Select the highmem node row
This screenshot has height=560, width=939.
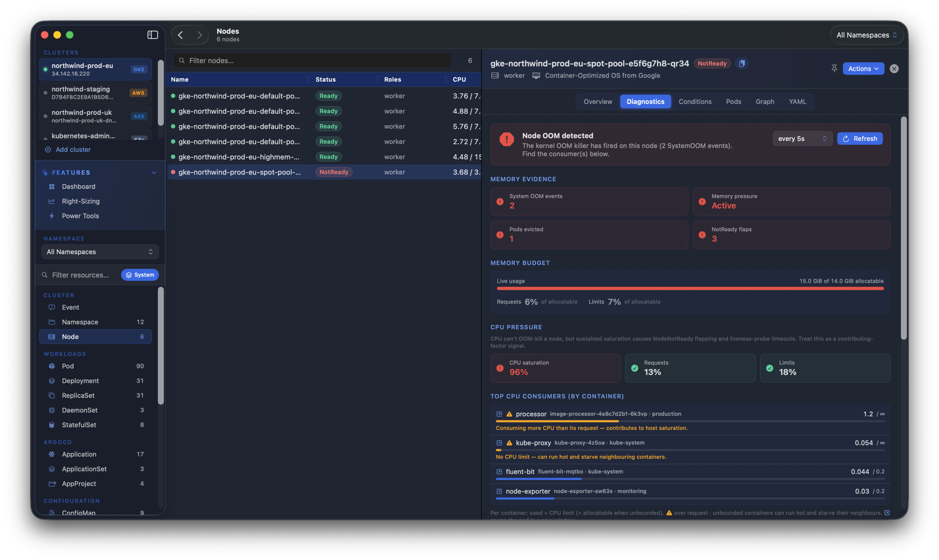[324, 157]
